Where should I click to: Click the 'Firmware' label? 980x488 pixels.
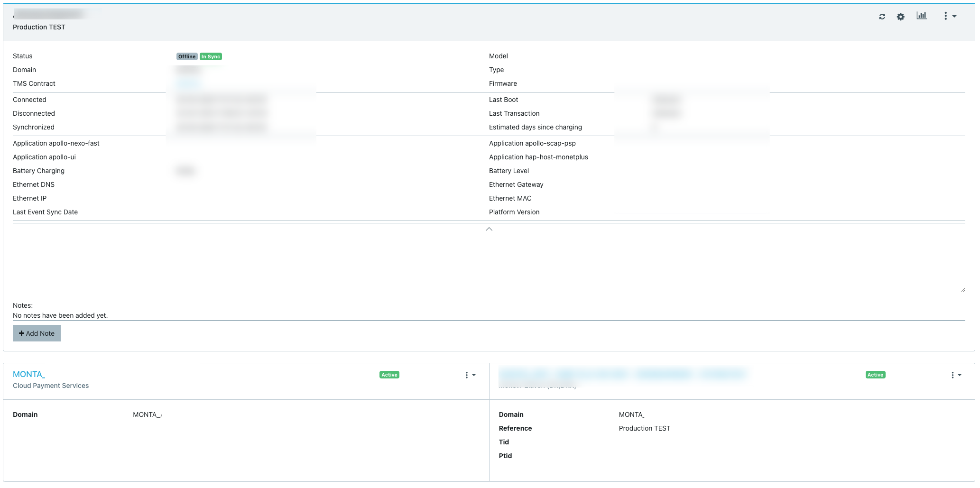[503, 83]
